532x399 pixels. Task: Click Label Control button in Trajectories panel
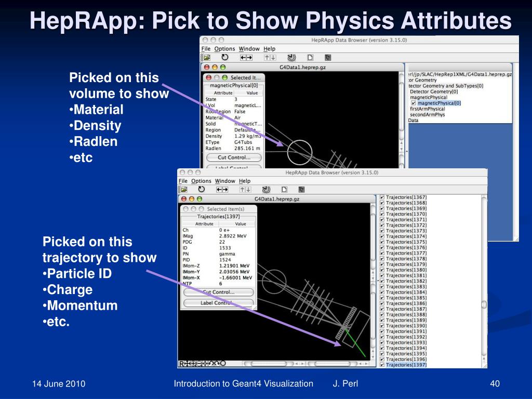(x=219, y=303)
